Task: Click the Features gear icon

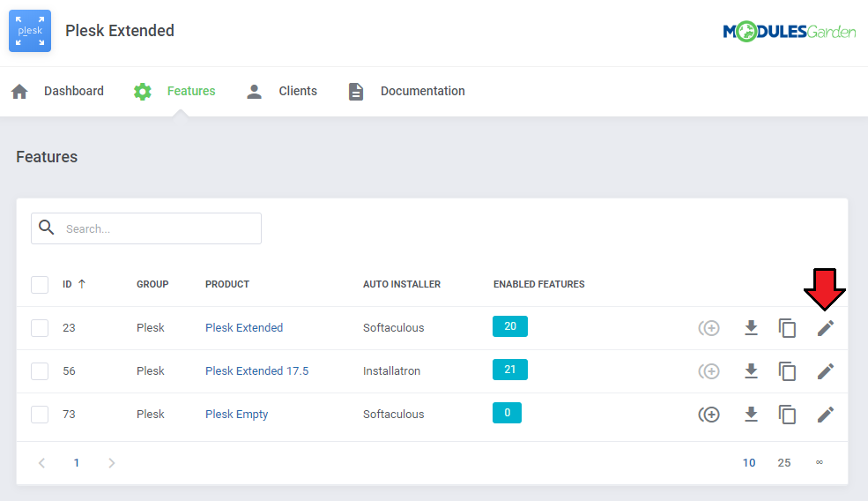Action: pyautogui.click(x=142, y=92)
